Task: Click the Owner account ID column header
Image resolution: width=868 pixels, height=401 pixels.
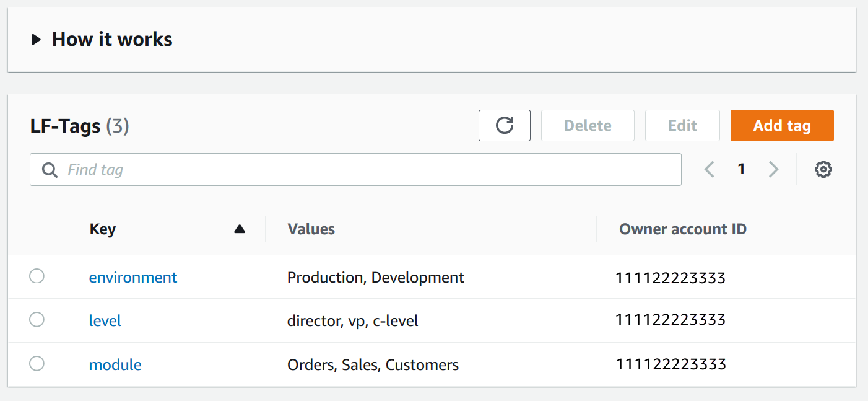Action: click(682, 229)
